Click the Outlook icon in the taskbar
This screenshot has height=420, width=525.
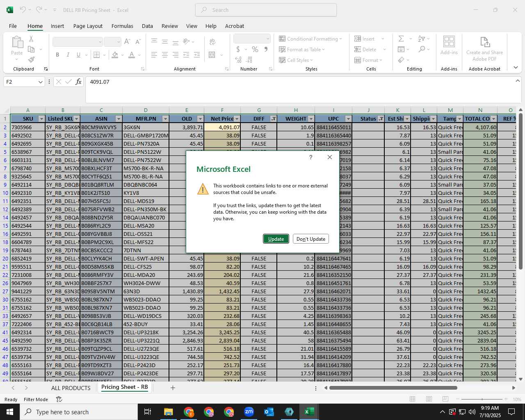[x=269, y=412]
